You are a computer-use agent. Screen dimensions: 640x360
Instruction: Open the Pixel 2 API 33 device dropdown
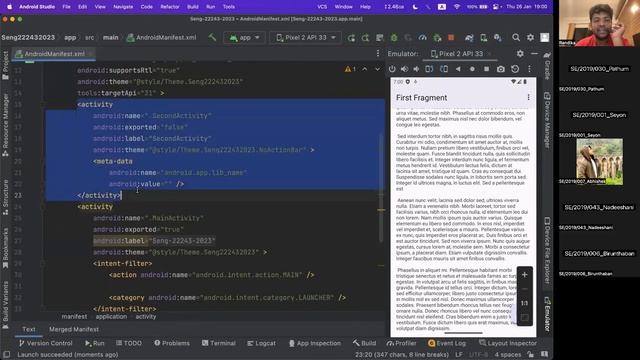click(x=306, y=38)
